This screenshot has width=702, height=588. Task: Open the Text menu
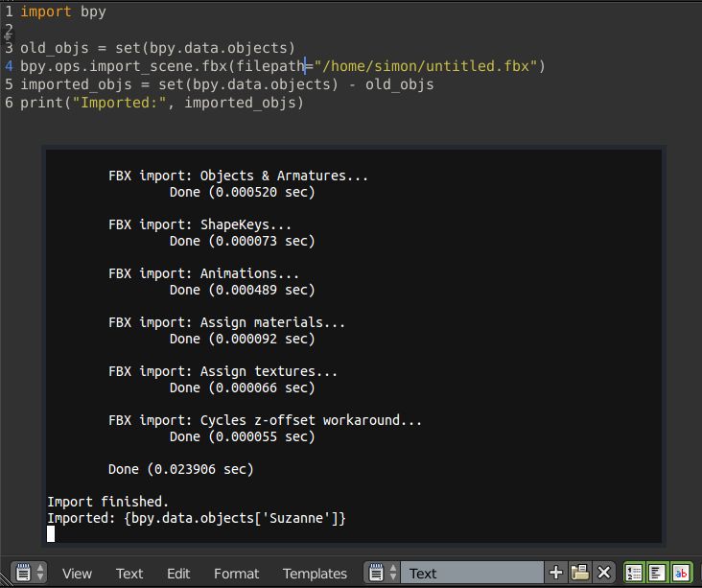pos(129,574)
